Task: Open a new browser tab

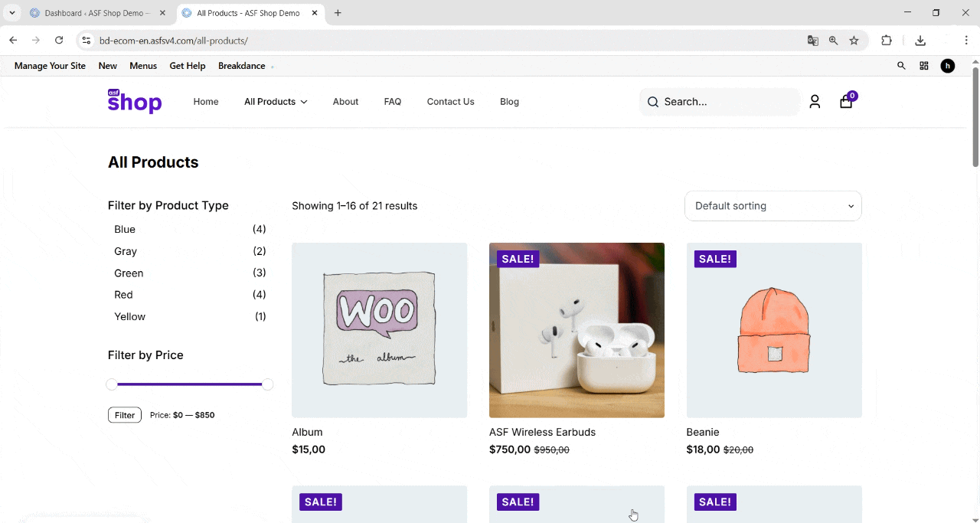Action: coord(338,13)
